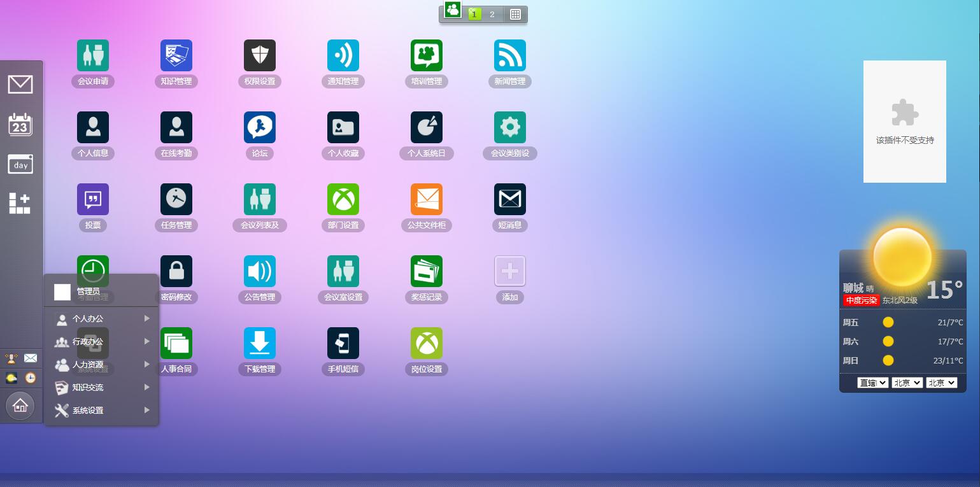Open the 公共文件柜 icon
Viewport: 980px width, 487px height.
pos(427,199)
